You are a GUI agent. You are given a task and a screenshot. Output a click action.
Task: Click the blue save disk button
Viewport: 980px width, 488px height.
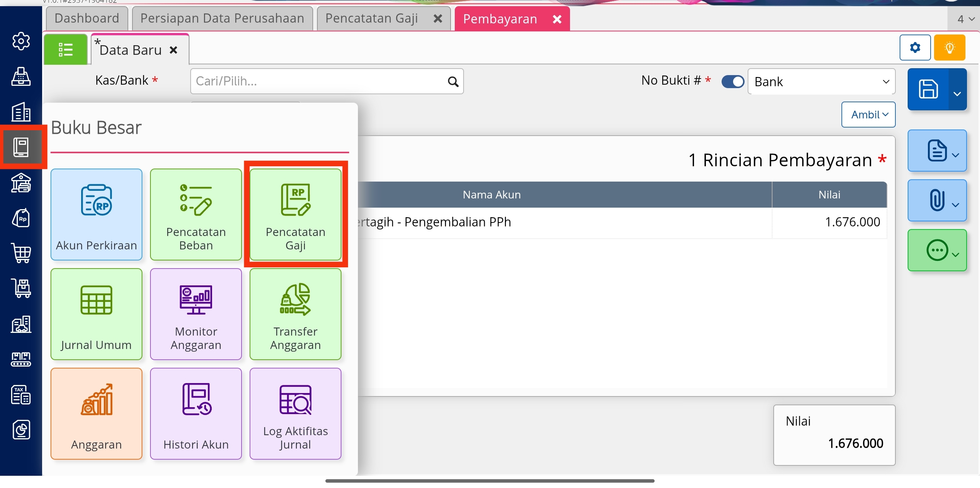[x=928, y=89]
